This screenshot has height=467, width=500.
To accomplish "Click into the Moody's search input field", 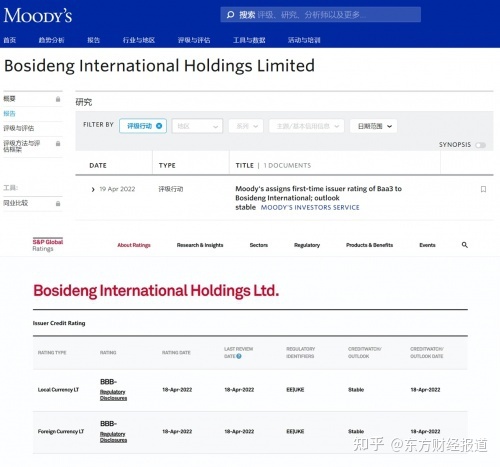I will 320,15.
